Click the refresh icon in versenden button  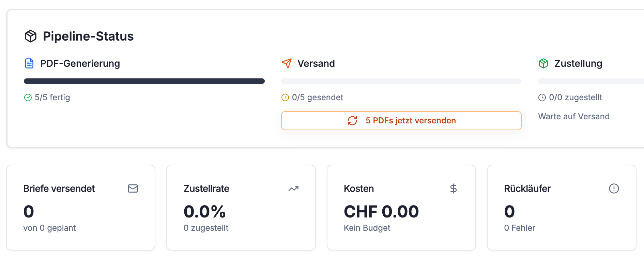(352, 121)
